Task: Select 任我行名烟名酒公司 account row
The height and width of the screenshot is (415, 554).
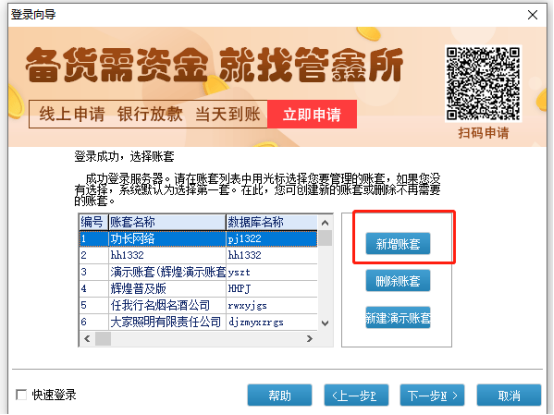Action: [x=198, y=305]
